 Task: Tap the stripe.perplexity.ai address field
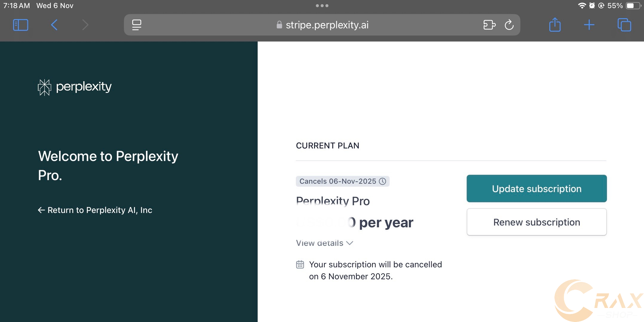pos(327,25)
